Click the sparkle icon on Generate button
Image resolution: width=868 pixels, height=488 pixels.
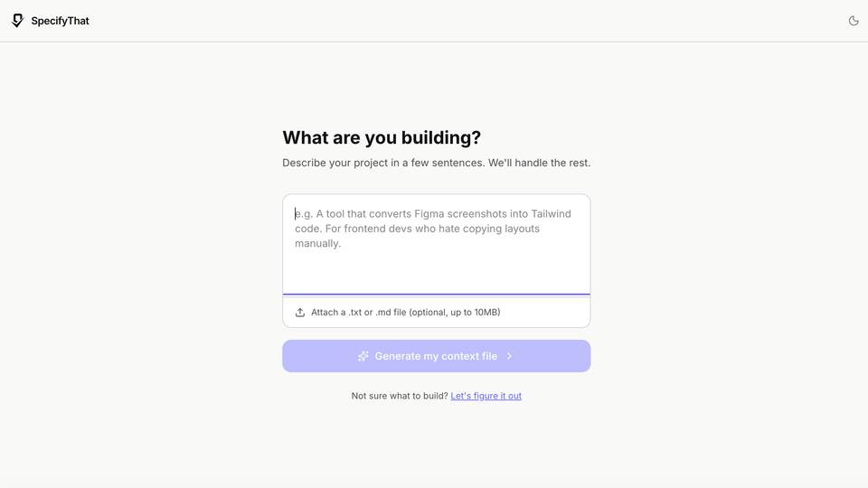(363, 356)
